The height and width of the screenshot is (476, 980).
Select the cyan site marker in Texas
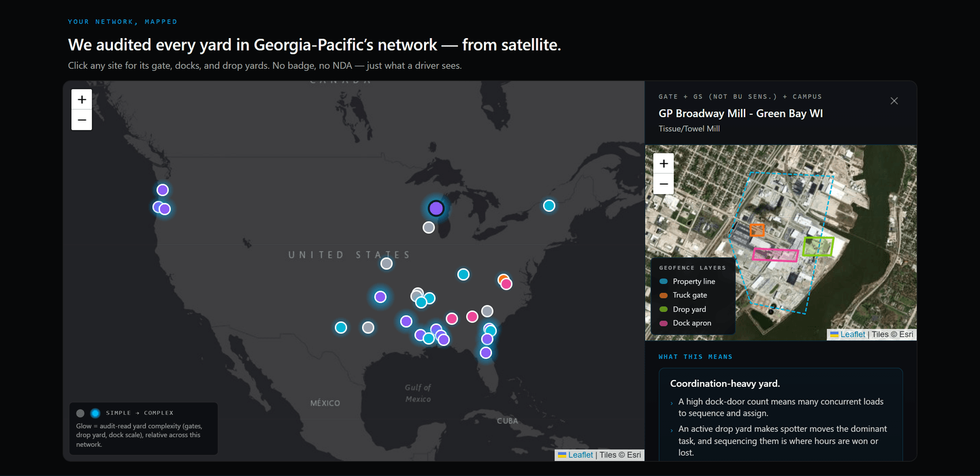pyautogui.click(x=341, y=328)
